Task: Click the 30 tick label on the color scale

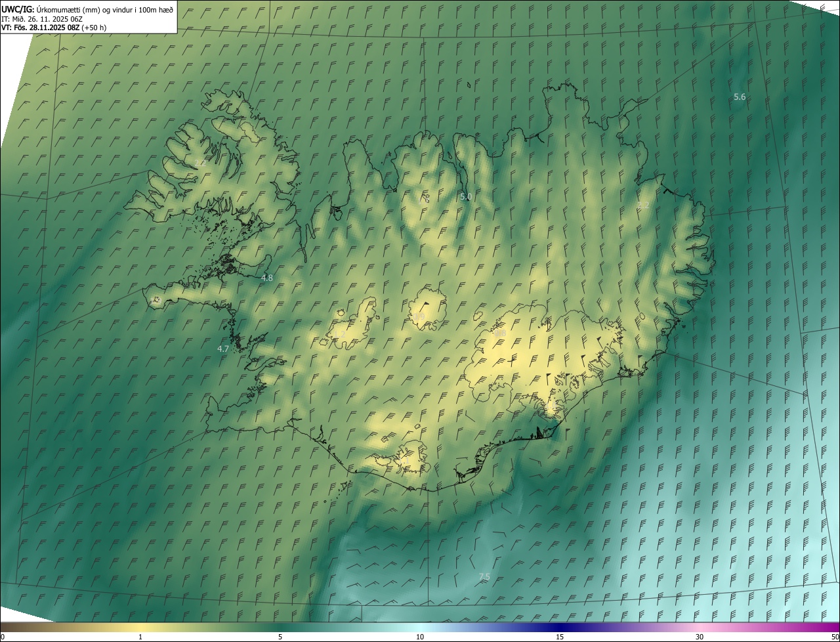Action: coord(700,637)
